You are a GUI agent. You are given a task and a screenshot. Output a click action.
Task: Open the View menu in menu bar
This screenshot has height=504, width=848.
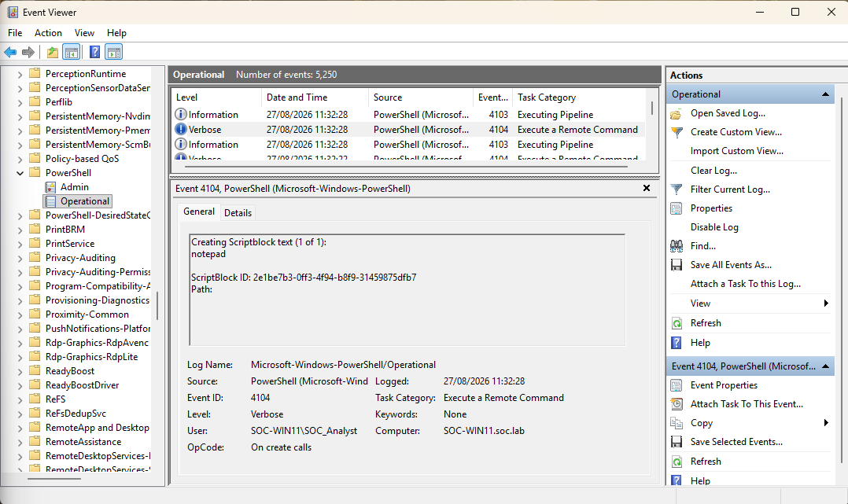tap(84, 33)
